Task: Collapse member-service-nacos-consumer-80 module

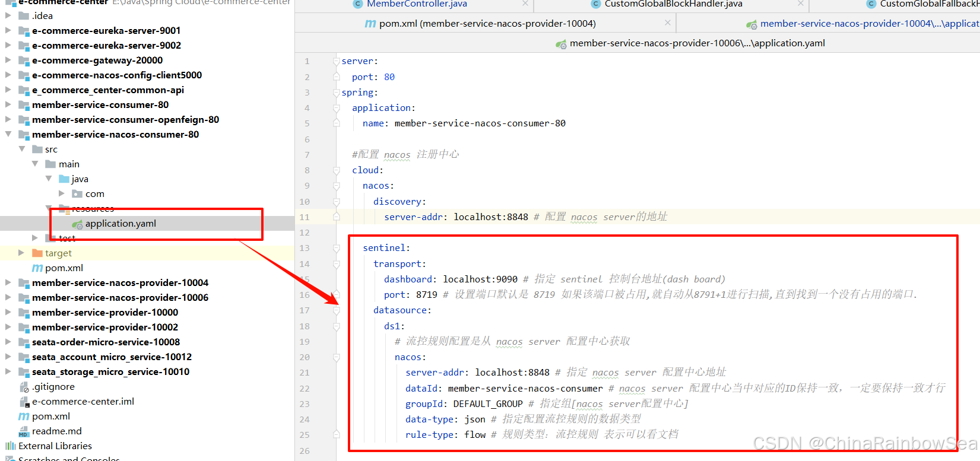Action: click(x=8, y=134)
